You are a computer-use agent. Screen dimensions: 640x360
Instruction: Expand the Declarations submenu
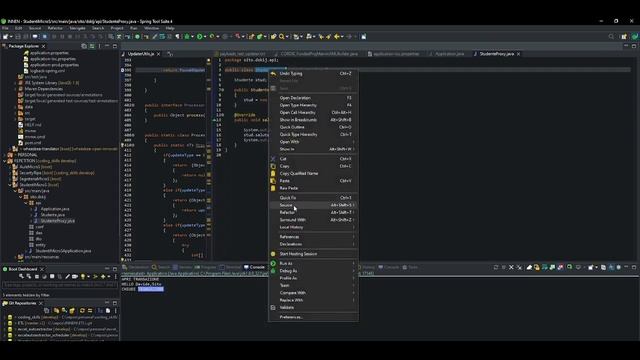tap(313, 244)
